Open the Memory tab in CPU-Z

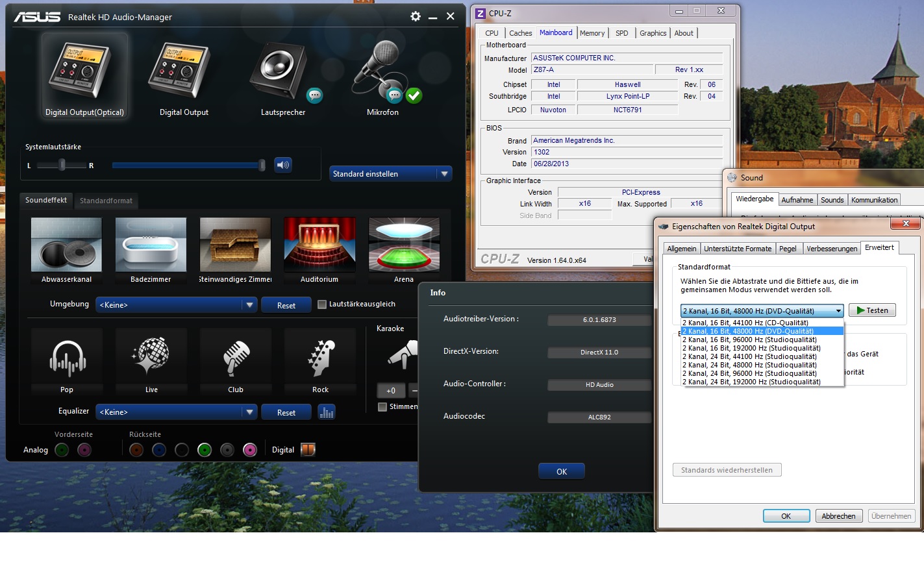(x=592, y=33)
